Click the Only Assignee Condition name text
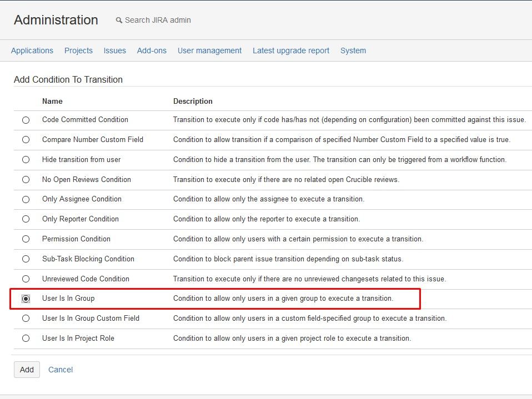The image size is (532, 399). point(82,199)
